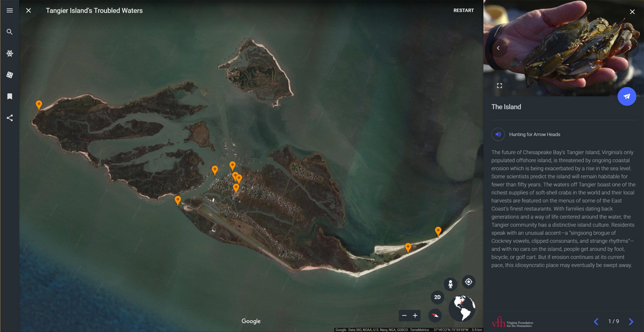The height and width of the screenshot is (332, 644).
Task: Play Hunting for Arrow Heads audio
Action: tap(498, 134)
